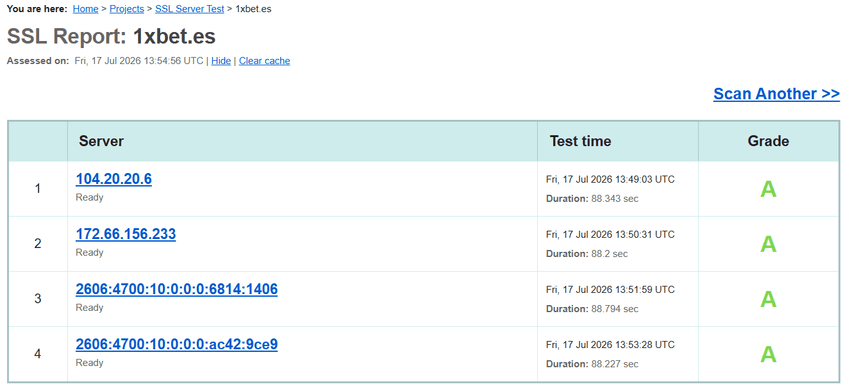Select the 13:51:59 UTC test time
Image resolution: width=850 pixels, height=389 pixels.
click(610, 290)
